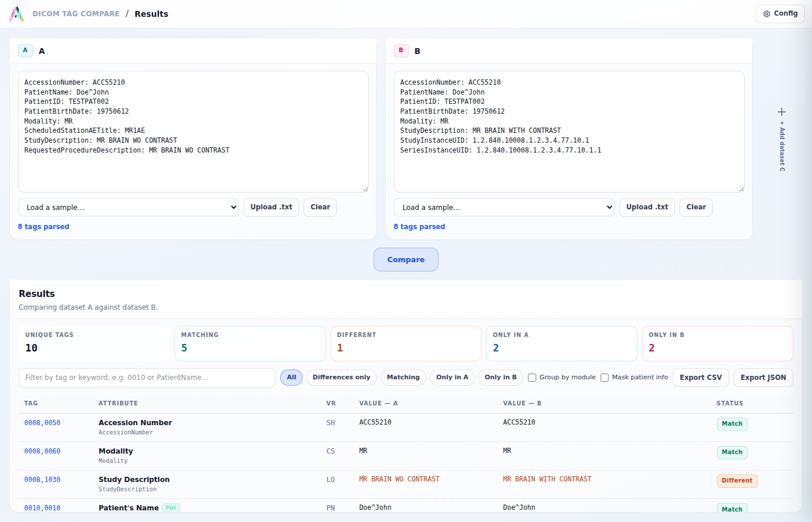Open dataset B Load a sample dropdown

click(x=504, y=208)
